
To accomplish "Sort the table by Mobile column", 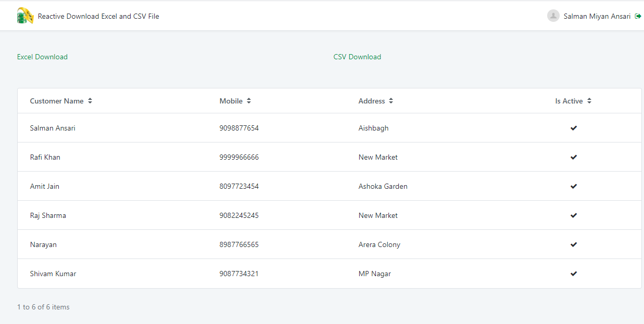I will point(231,101).
